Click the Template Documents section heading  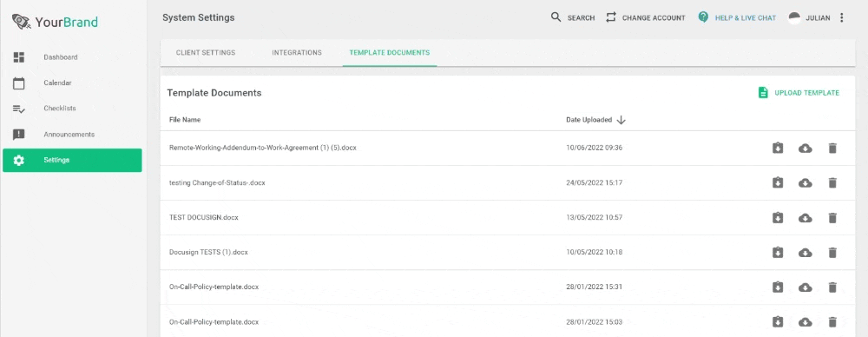pos(214,93)
